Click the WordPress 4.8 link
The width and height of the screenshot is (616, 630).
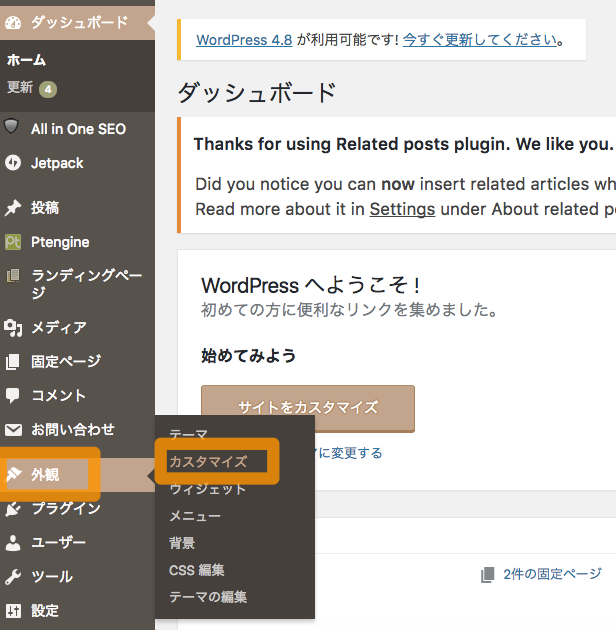click(x=244, y=40)
